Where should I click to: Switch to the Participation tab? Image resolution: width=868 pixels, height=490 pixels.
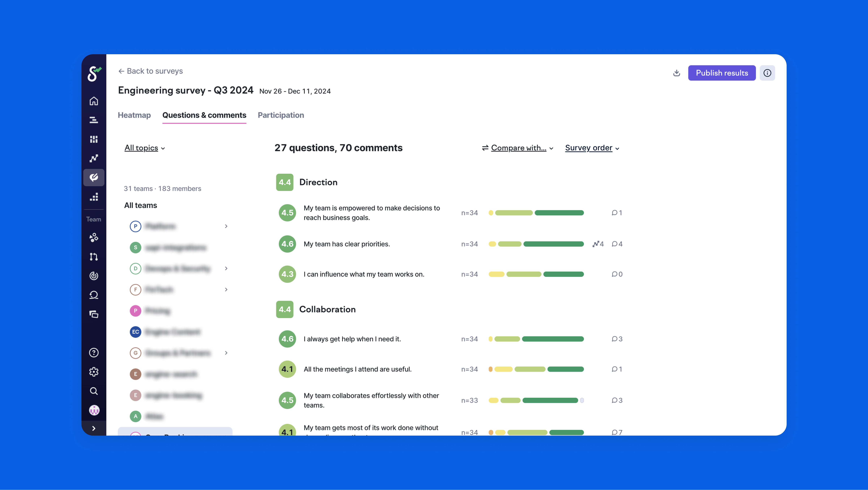point(281,115)
